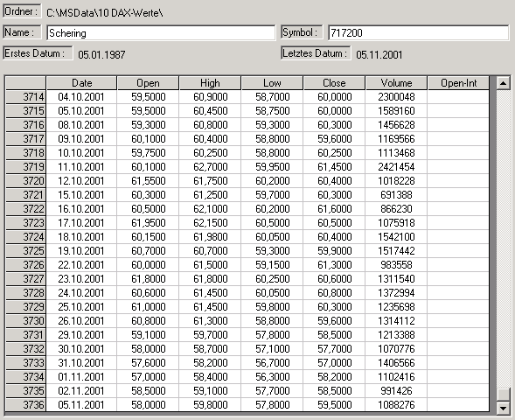
Task: Select row header 3714
Action: [26, 97]
